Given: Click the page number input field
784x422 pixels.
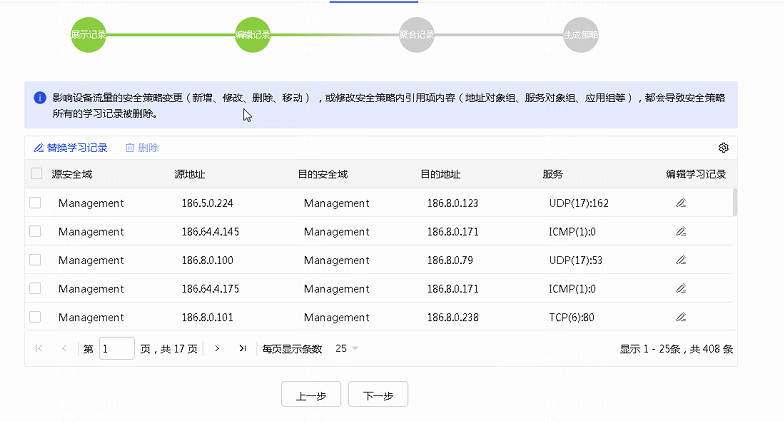Looking at the screenshot, I should point(117,348).
